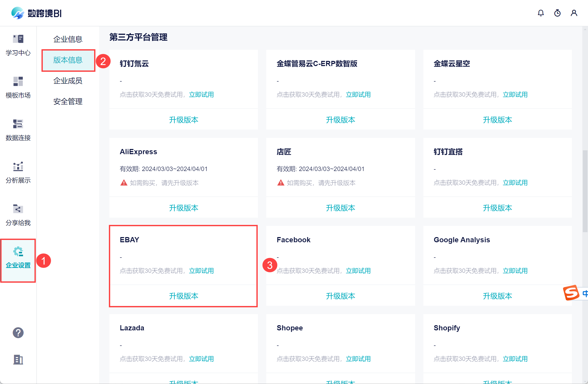Click the help question mark icon
This screenshot has height=384, width=588.
[18, 333]
